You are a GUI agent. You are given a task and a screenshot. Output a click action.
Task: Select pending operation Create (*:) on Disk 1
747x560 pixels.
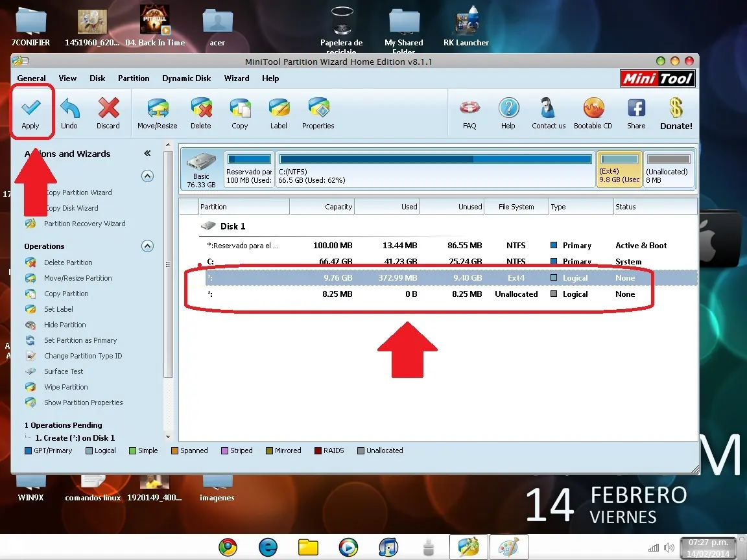point(75,438)
